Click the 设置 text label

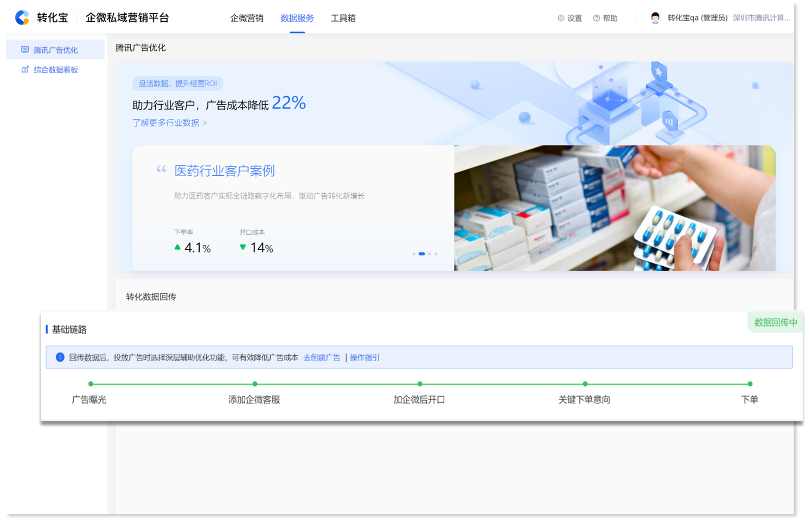click(574, 18)
